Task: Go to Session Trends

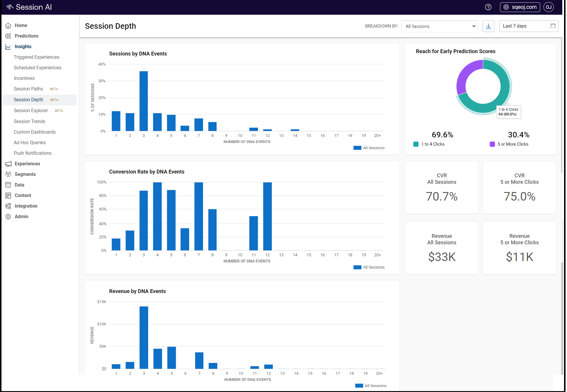Action: [x=29, y=122]
